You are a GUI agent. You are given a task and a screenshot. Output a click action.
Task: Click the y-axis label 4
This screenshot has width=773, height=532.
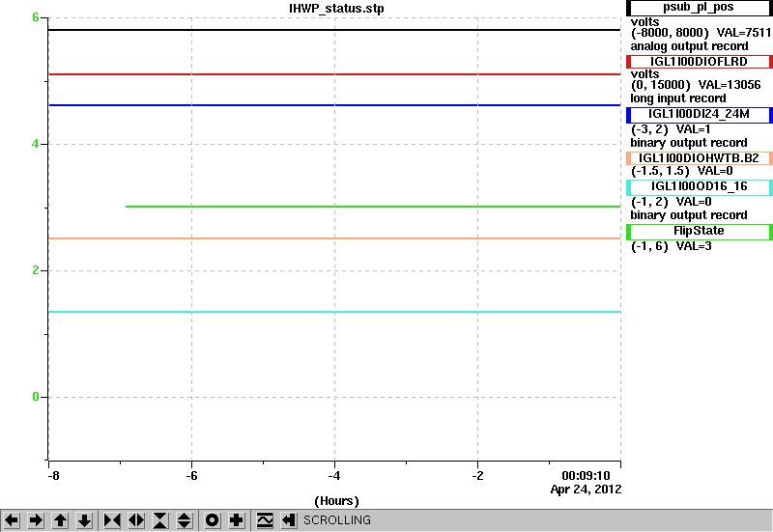click(36, 144)
